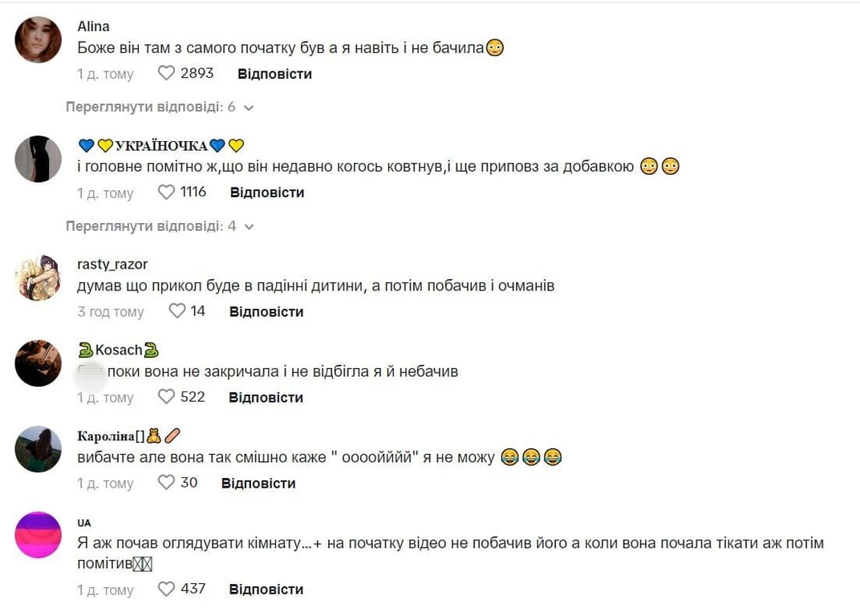Viewport: 860px width, 616px height.
Task: Open УКРАЇНОЧКА's profile picture
Action: point(39,159)
